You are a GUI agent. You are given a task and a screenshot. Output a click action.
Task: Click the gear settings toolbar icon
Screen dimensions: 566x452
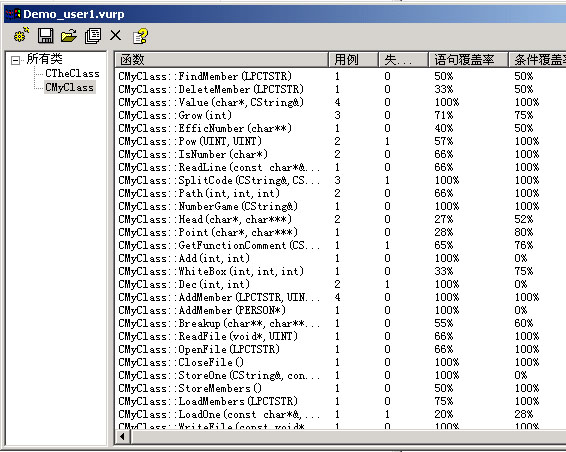coord(21,35)
